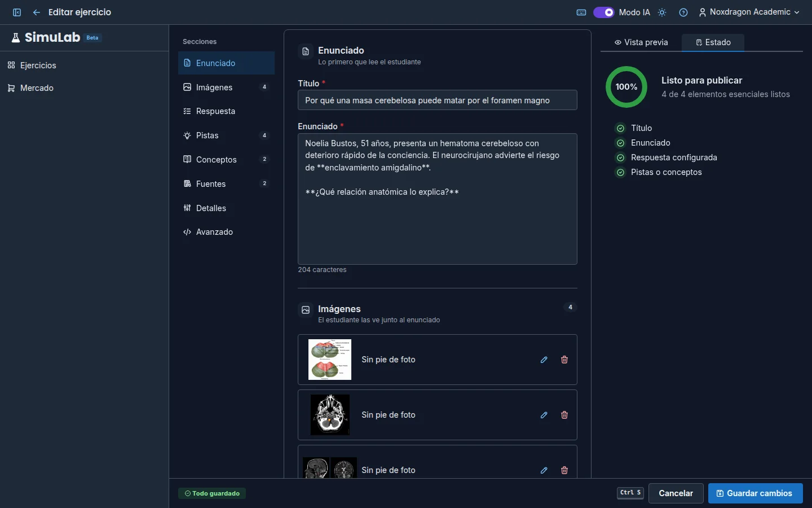
Task: Delete the cerebellum diagram image
Action: [564, 360]
